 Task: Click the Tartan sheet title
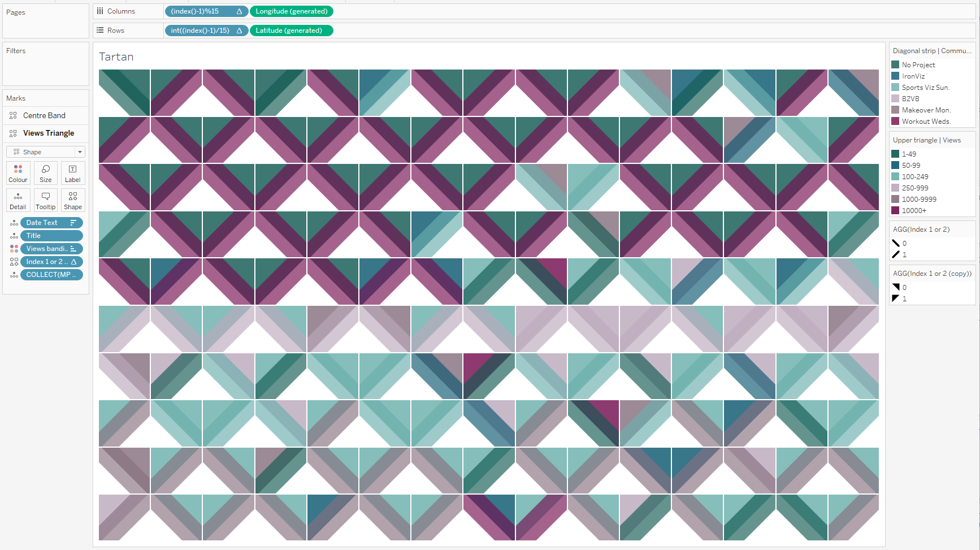[116, 57]
